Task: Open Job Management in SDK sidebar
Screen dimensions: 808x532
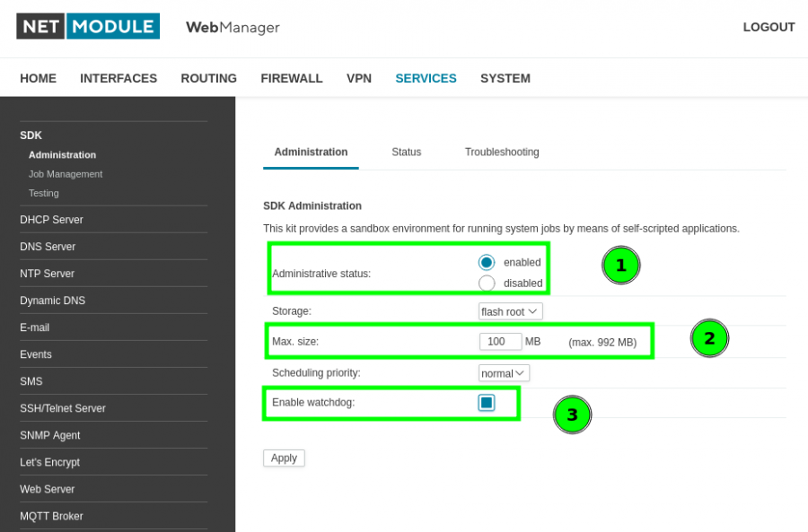Action: coord(66,174)
